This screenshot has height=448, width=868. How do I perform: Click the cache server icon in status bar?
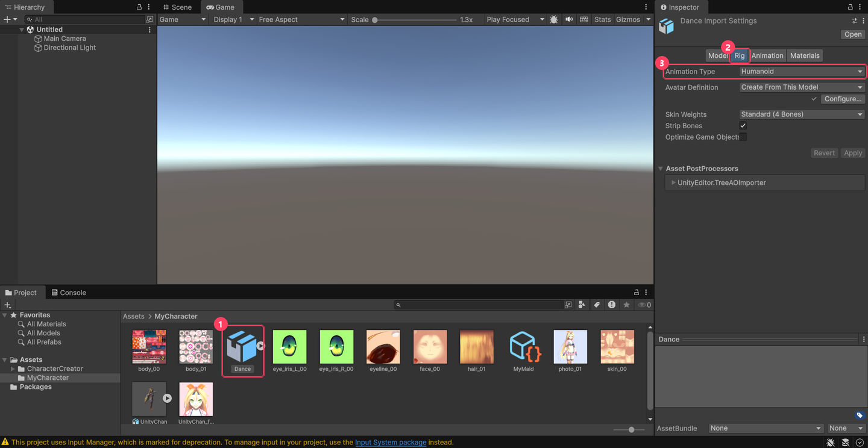(x=846, y=443)
